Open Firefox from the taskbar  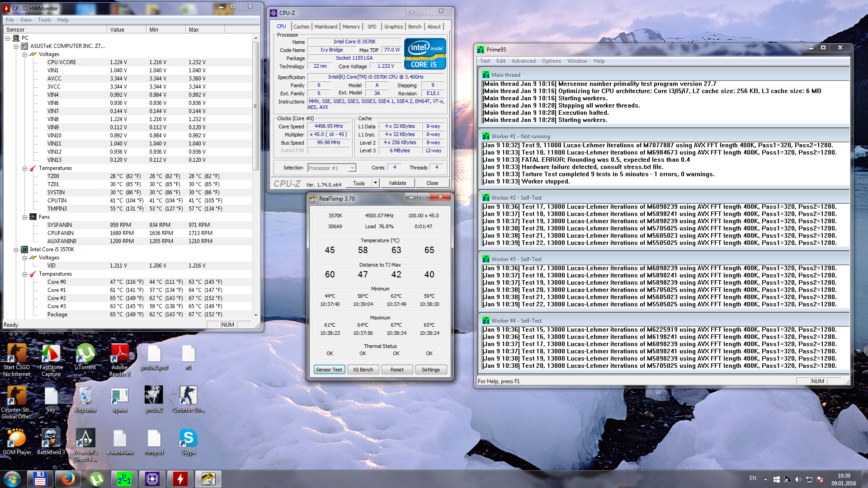[68, 479]
